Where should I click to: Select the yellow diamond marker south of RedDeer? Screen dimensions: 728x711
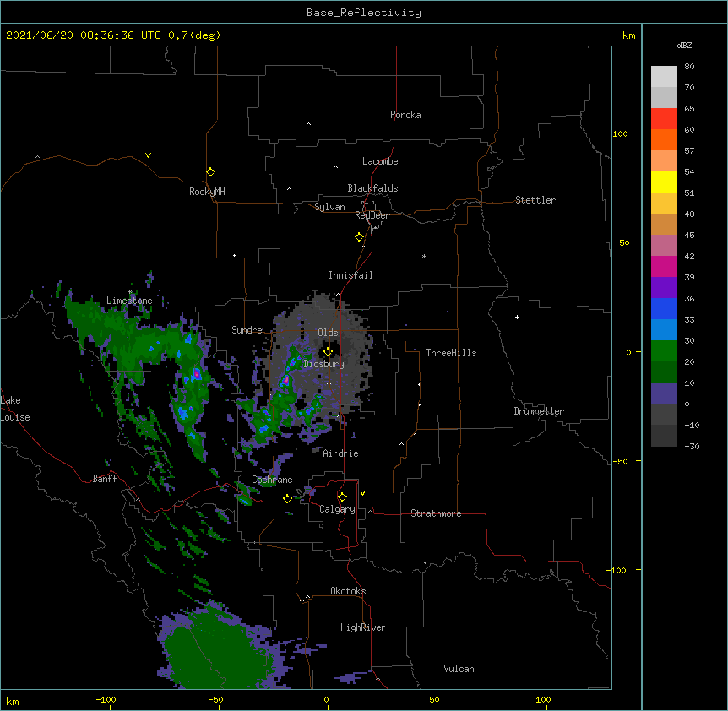(x=359, y=237)
